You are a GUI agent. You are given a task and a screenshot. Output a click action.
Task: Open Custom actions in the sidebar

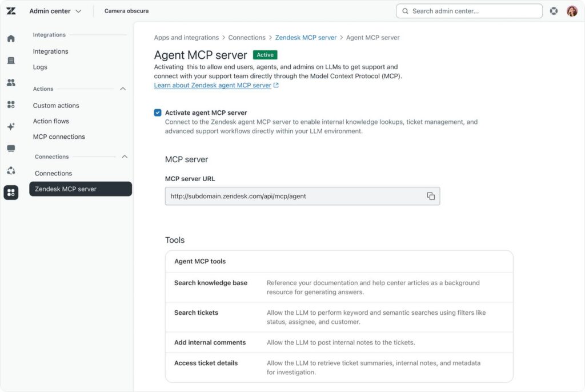[x=56, y=106]
